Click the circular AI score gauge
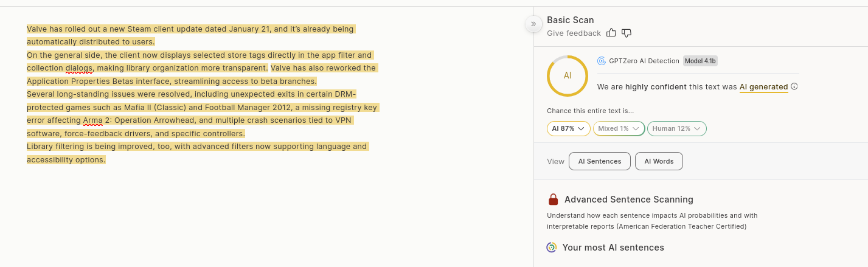868x267 pixels. [x=567, y=76]
